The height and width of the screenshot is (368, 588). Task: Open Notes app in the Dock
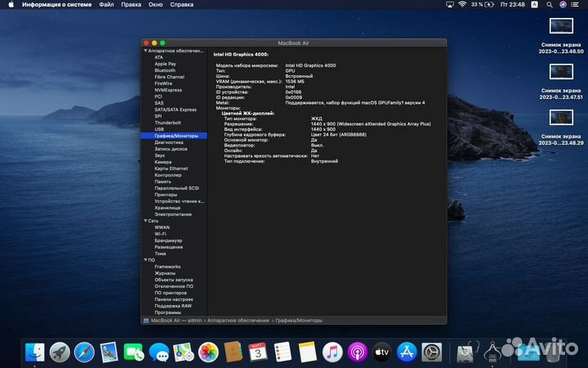(x=308, y=352)
